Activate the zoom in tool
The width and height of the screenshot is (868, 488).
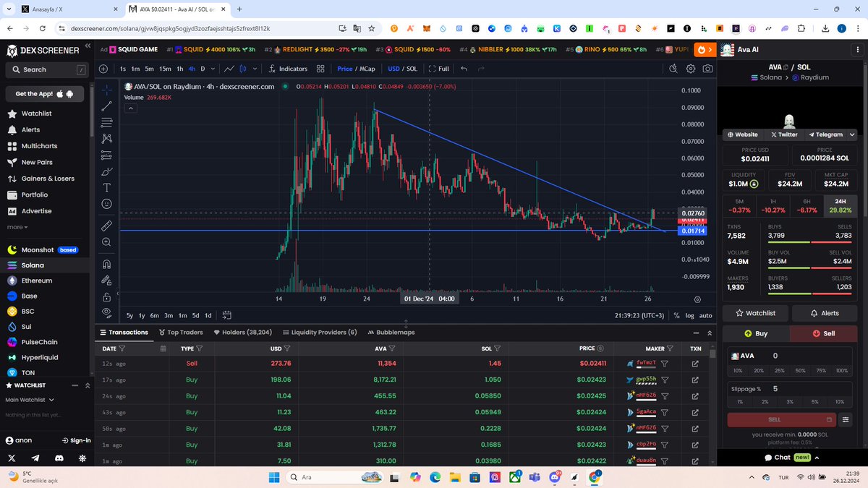tap(106, 242)
